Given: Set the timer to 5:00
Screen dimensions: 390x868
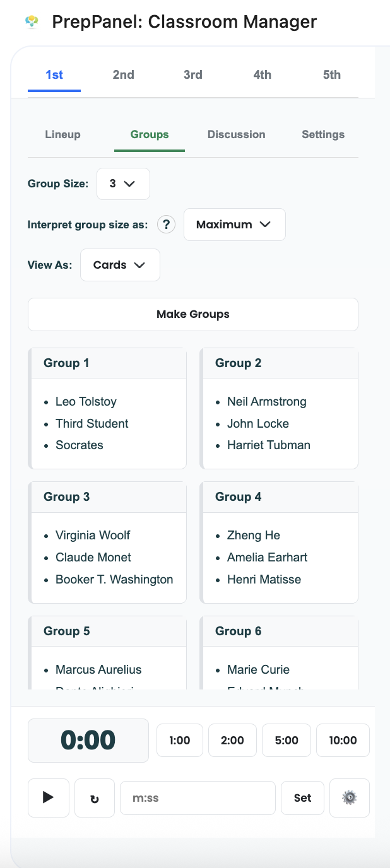Looking at the screenshot, I should point(286,740).
